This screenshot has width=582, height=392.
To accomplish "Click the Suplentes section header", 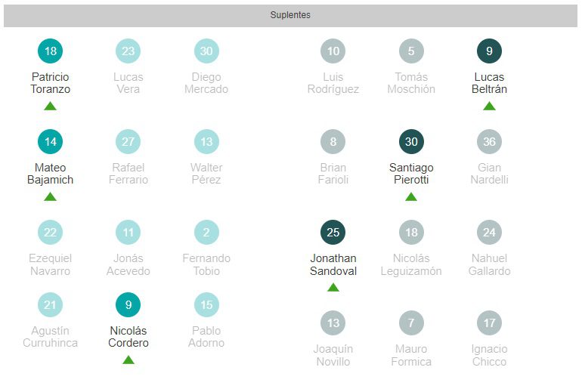I will tap(290, 15).
